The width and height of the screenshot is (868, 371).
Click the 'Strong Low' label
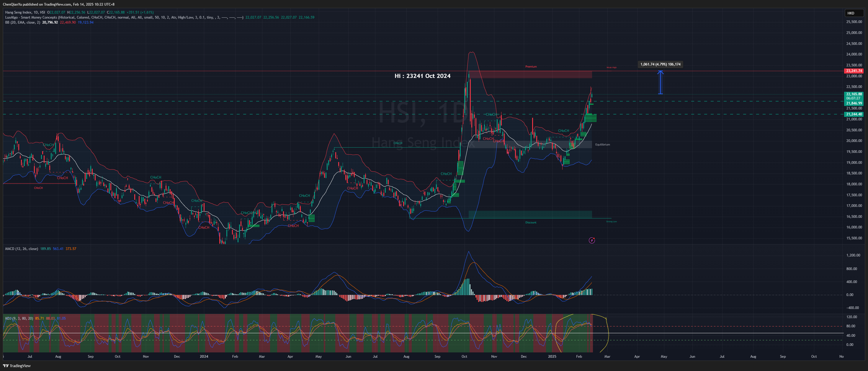click(x=612, y=221)
